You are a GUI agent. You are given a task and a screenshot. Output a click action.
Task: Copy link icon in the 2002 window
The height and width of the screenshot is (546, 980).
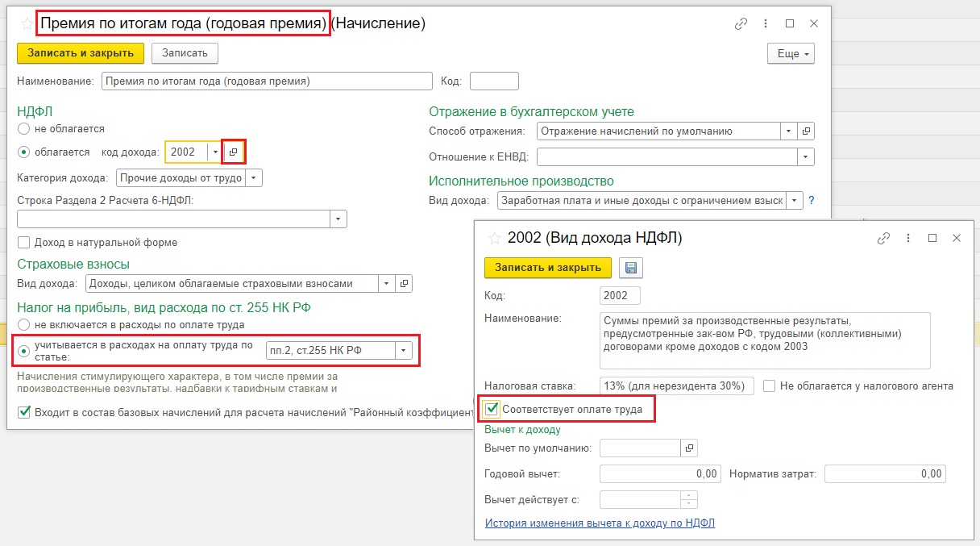point(884,238)
